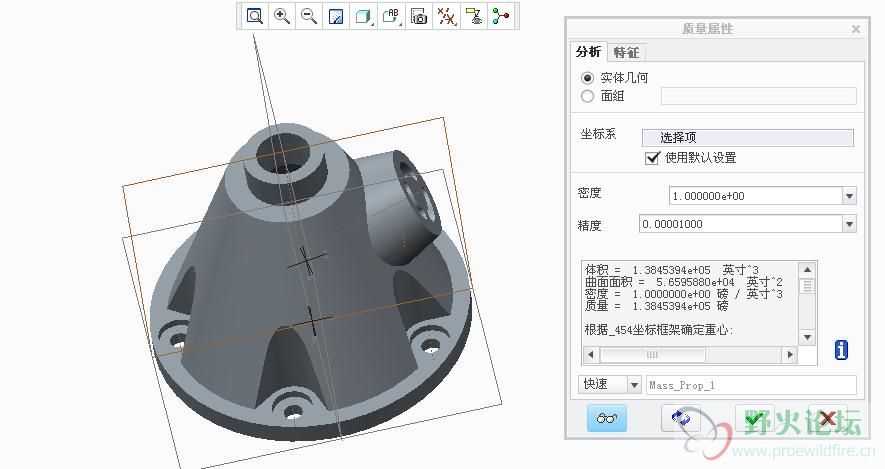
Task: Click the 体积 = 1.3845394e+05 result line
Action: click(x=672, y=270)
